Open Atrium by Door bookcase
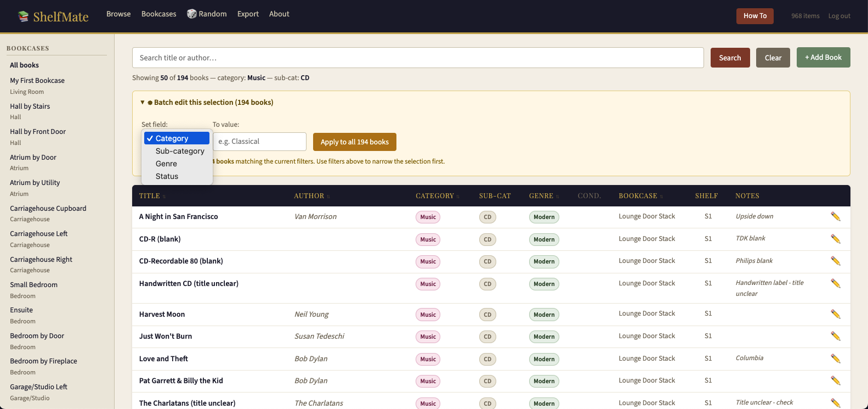 [33, 157]
